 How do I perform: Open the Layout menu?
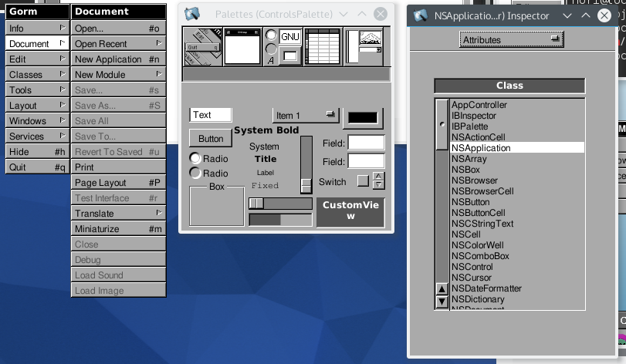click(x=37, y=105)
